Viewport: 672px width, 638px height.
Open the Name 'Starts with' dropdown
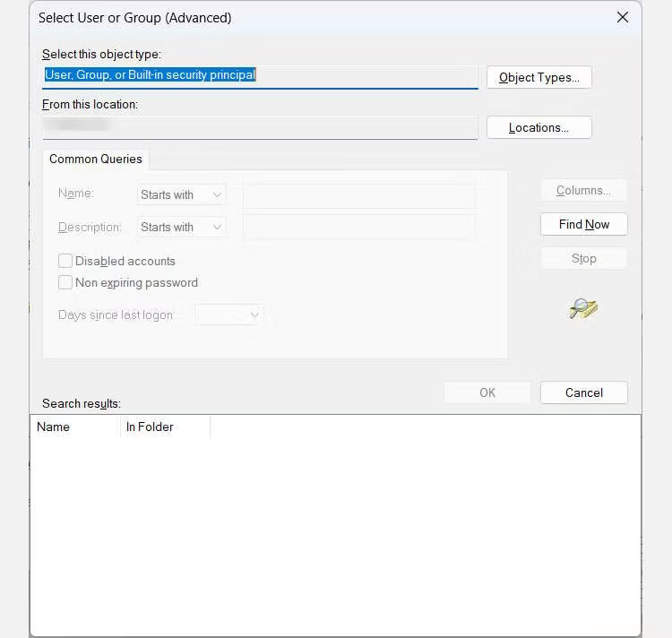pos(182,194)
